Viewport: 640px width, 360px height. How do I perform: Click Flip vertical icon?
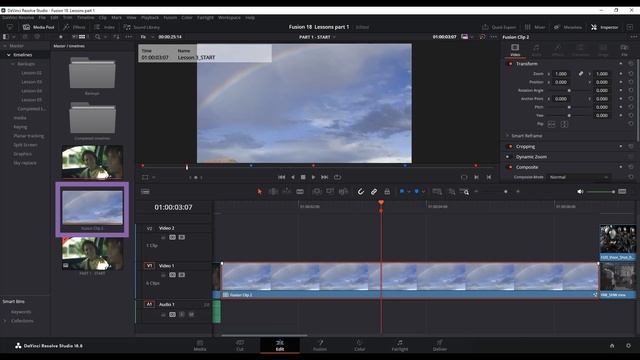(x=564, y=124)
